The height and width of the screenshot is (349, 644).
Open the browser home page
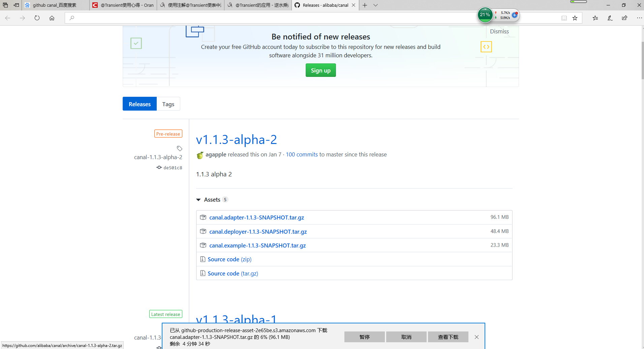pyautogui.click(x=52, y=18)
